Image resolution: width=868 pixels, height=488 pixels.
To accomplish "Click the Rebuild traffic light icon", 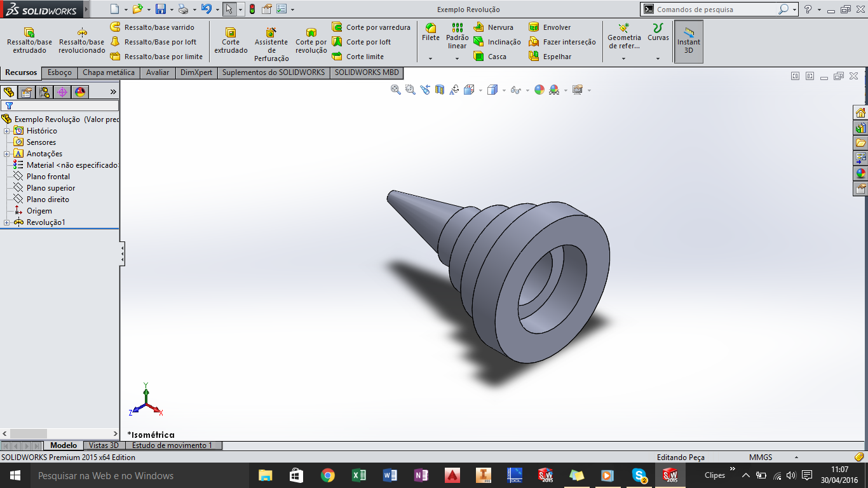I will 252,10.
